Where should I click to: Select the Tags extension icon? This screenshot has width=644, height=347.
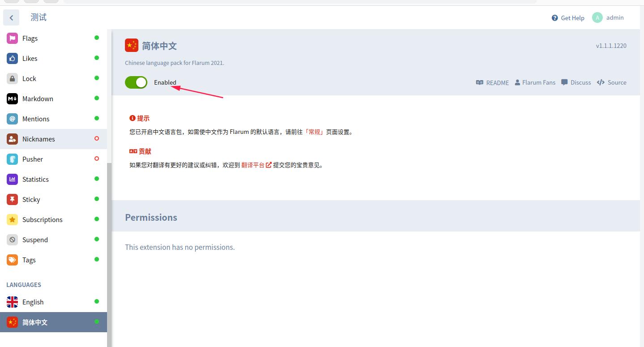12,260
